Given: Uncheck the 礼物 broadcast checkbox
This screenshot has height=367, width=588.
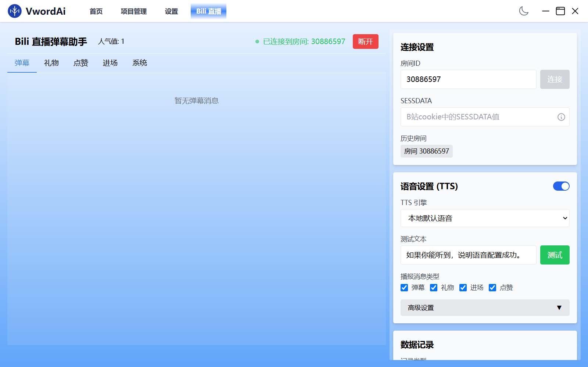Looking at the screenshot, I should pyautogui.click(x=434, y=288).
